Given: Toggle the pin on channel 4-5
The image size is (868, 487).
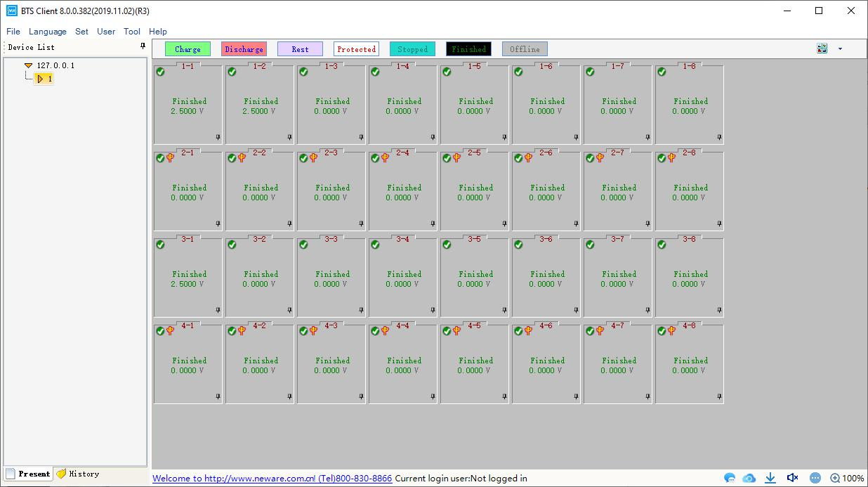Looking at the screenshot, I should point(504,397).
